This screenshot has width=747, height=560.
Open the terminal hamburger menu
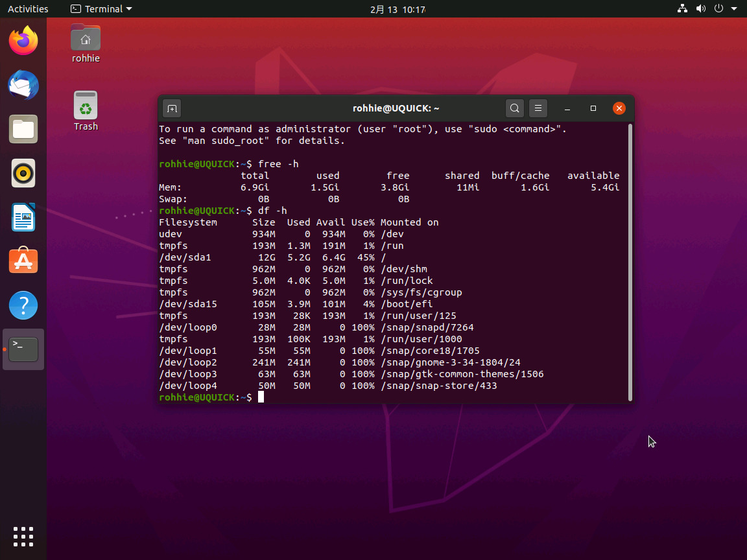click(538, 109)
